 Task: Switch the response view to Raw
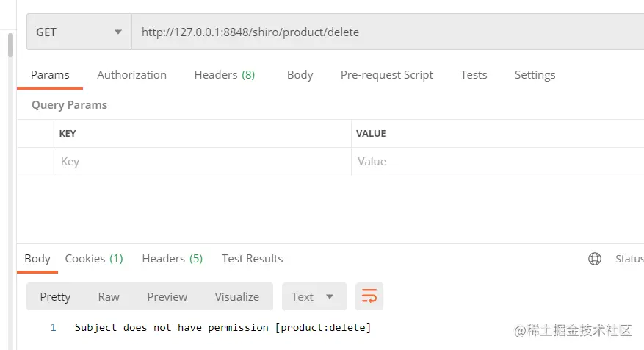point(109,296)
